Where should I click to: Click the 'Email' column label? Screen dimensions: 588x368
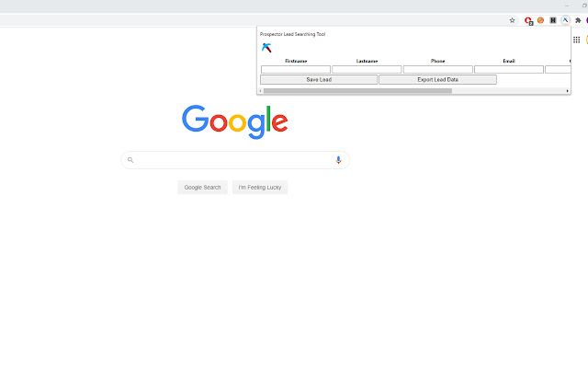click(509, 61)
